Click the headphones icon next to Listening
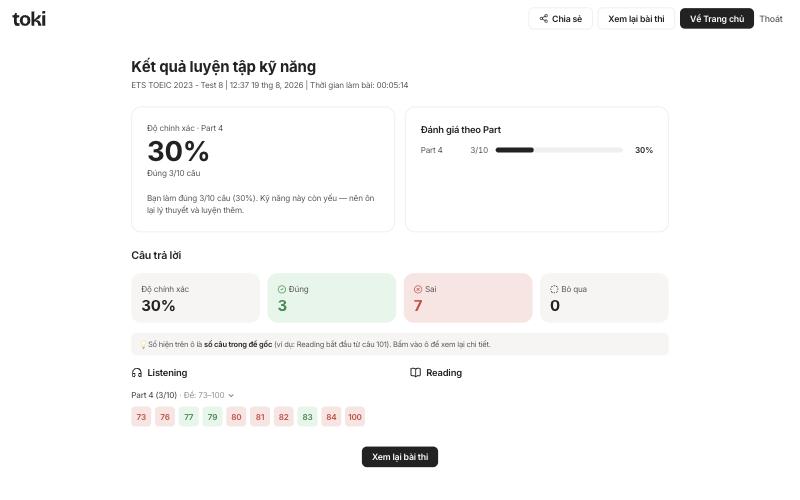 tap(137, 373)
